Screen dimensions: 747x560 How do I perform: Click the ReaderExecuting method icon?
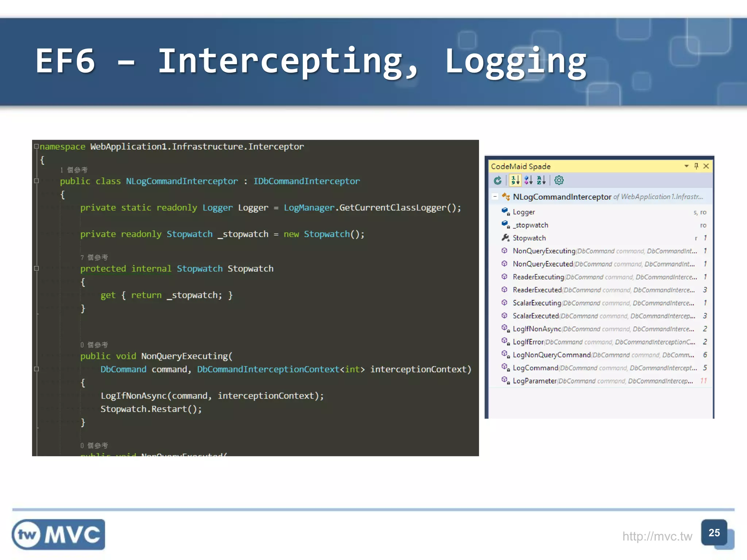point(504,277)
